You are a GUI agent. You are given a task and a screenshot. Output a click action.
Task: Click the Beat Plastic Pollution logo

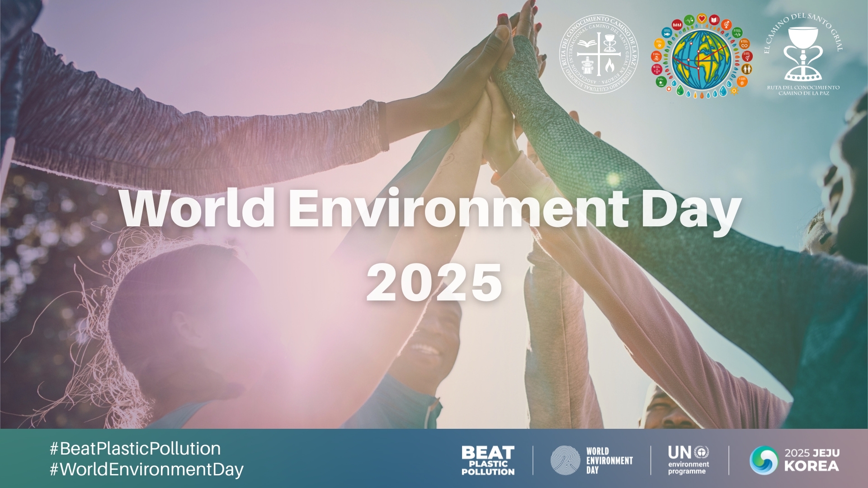[488, 460]
